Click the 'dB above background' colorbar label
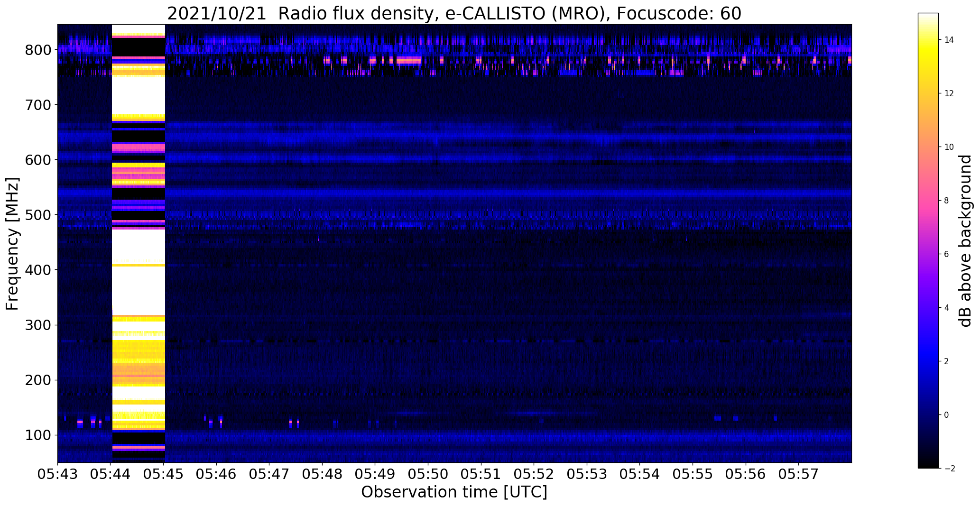 pyautogui.click(x=965, y=241)
